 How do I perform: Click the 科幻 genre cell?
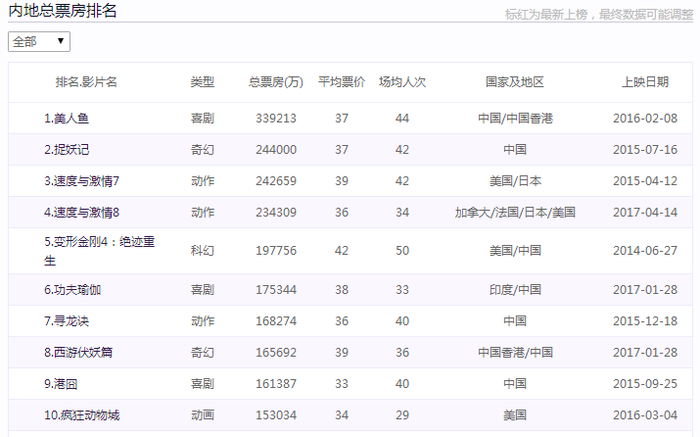coord(202,251)
